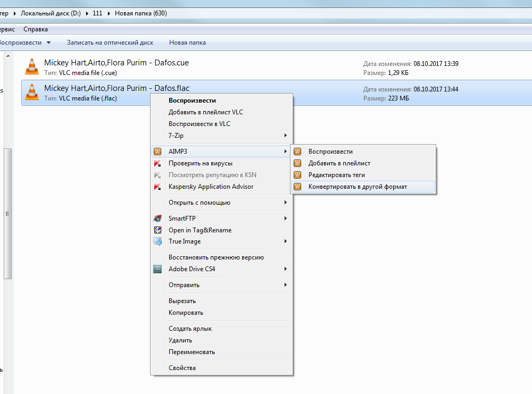Click AIMP icon next to Редактировать теги
532x394 pixels.
point(297,175)
